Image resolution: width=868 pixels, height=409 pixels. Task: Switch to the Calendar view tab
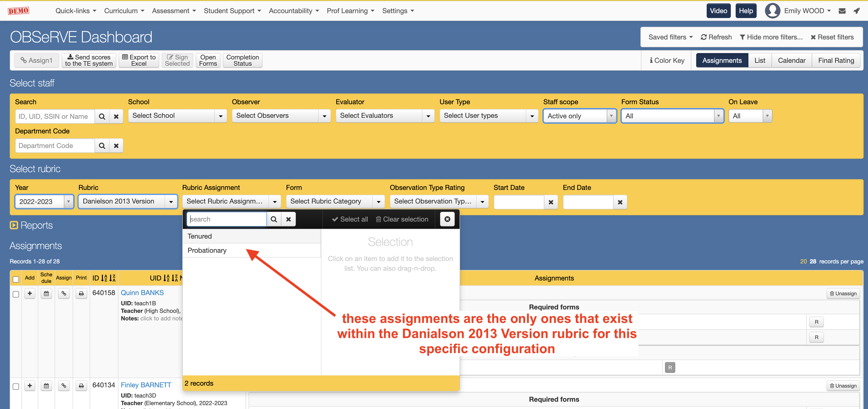791,61
